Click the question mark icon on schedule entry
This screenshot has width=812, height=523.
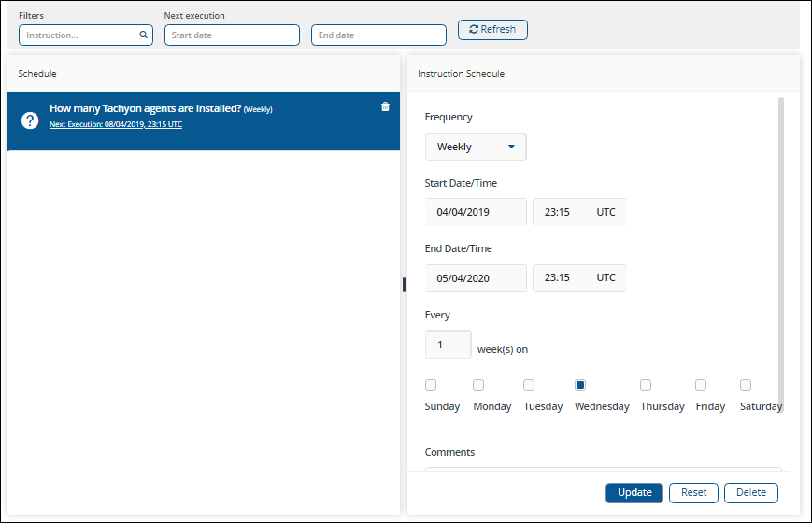(x=30, y=120)
